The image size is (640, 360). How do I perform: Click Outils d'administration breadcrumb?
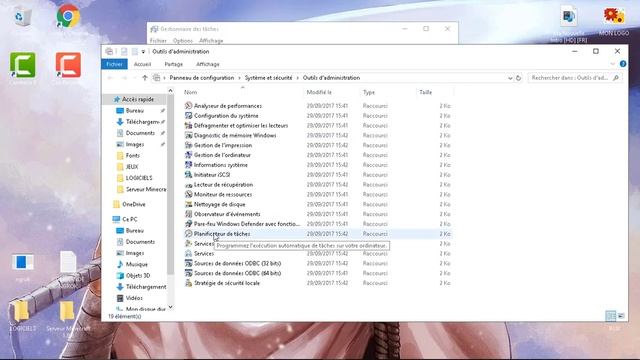(x=331, y=78)
